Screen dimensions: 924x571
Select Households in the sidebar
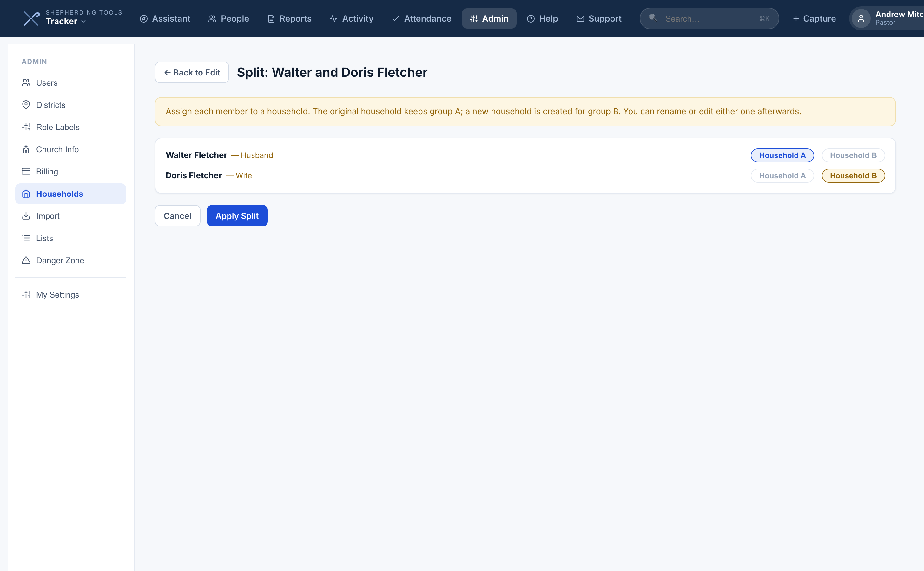(71, 194)
